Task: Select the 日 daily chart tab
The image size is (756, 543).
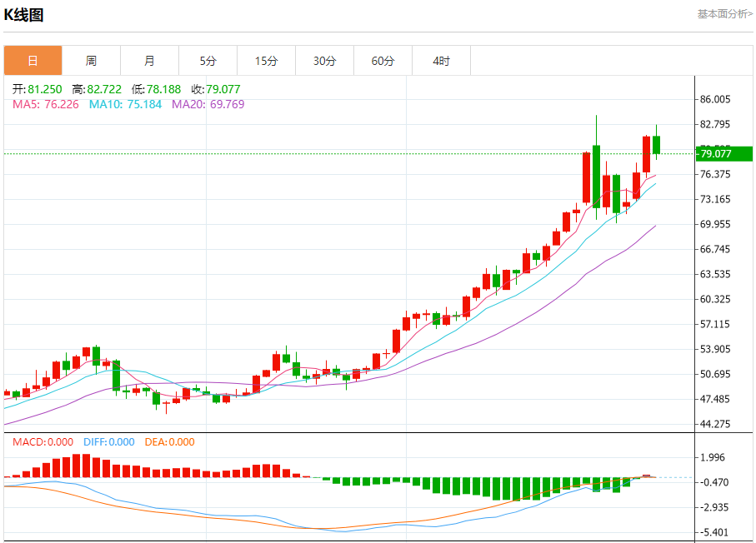Action: click(33, 61)
